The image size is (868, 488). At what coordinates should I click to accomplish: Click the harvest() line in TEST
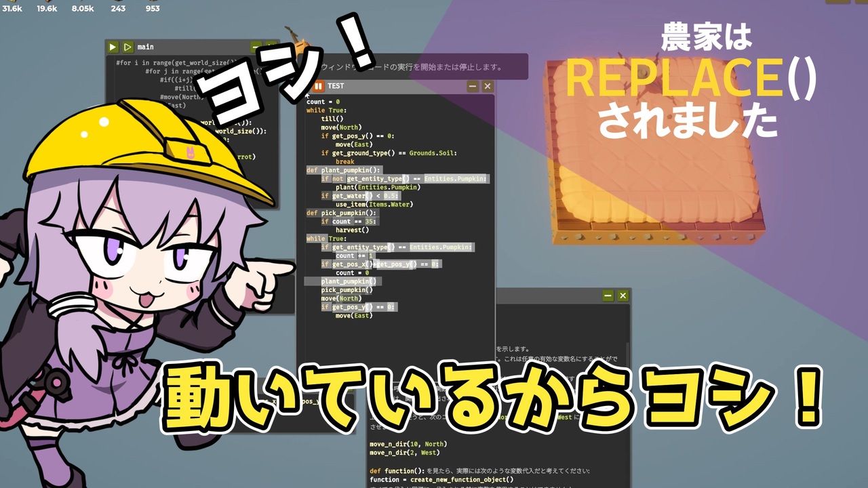(x=352, y=230)
